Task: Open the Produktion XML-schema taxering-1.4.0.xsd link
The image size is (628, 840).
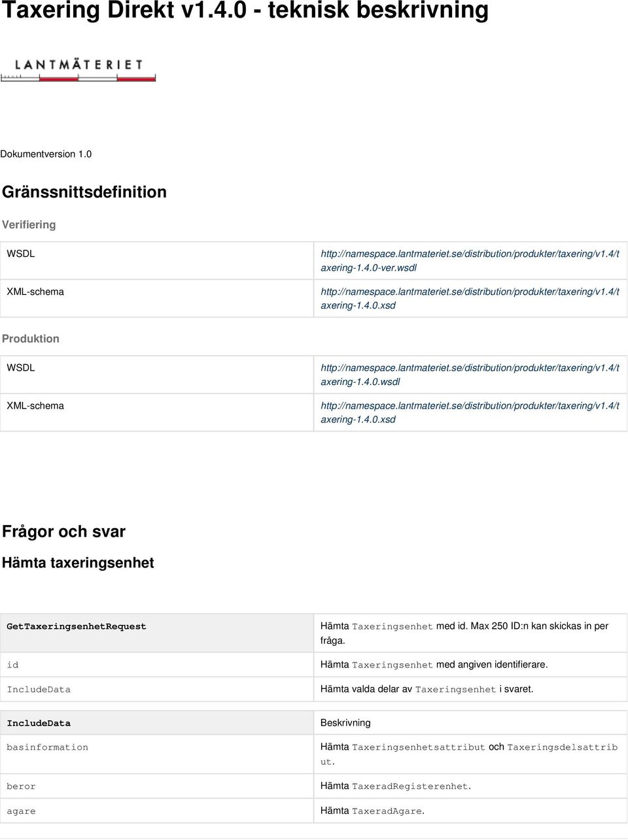Action: [x=470, y=412]
